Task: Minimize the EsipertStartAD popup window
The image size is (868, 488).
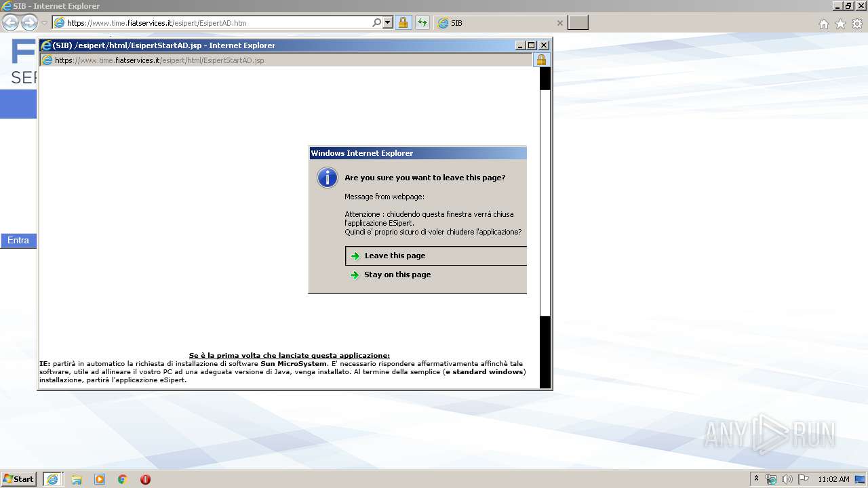Action: [x=520, y=45]
